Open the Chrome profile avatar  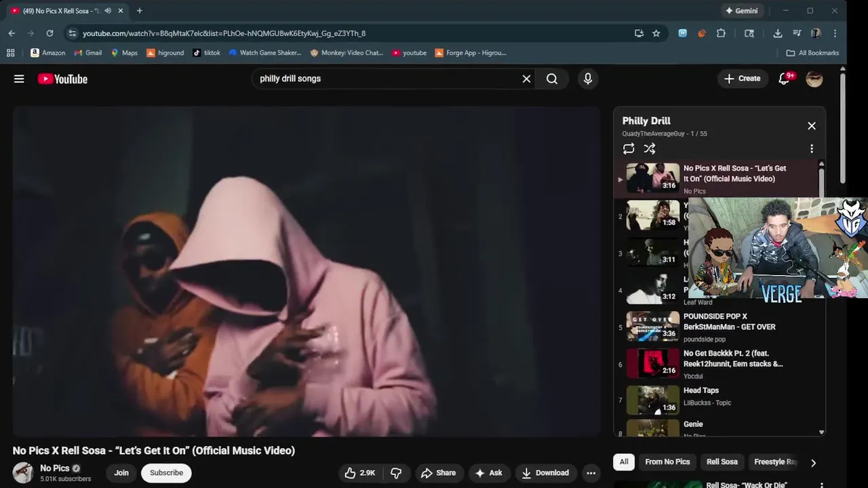tap(816, 33)
